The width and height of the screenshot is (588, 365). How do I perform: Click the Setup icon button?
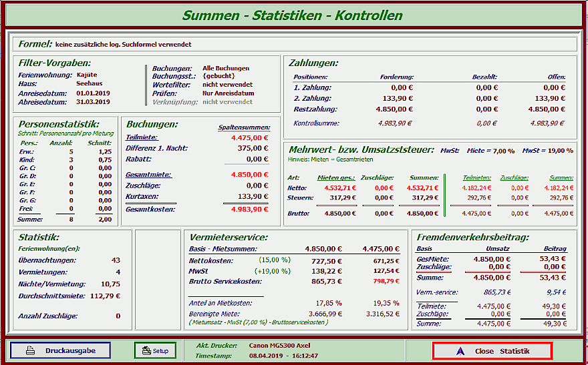point(144,350)
